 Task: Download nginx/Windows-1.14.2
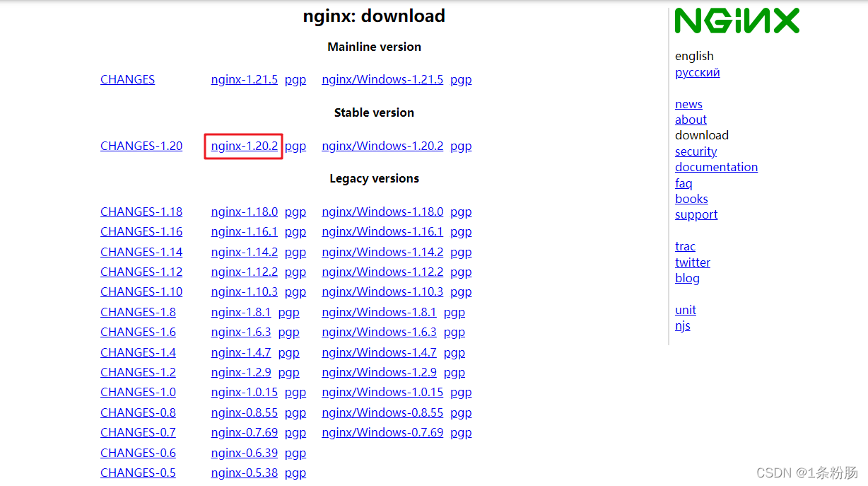coord(382,253)
